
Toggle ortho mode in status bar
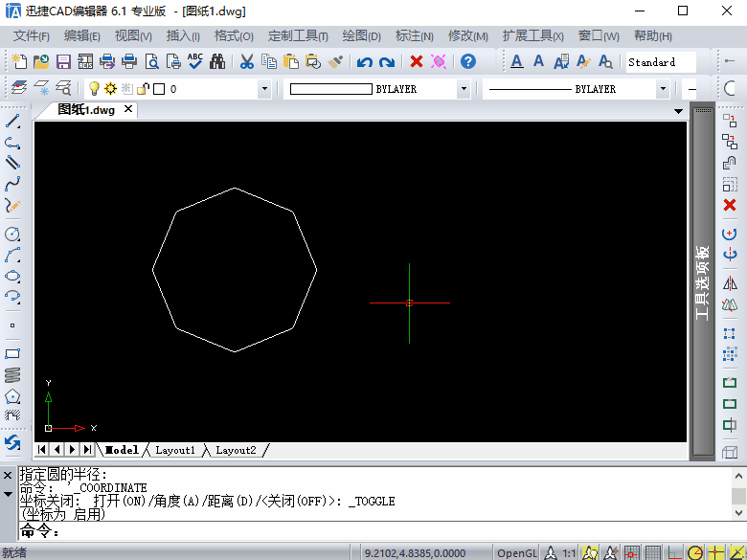coord(674,553)
